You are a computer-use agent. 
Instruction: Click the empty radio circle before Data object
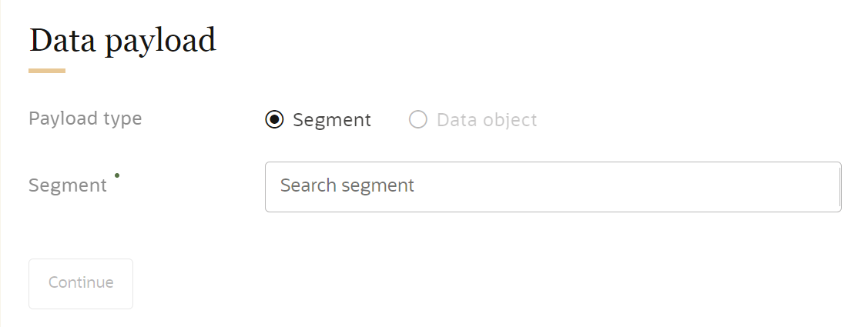click(417, 120)
